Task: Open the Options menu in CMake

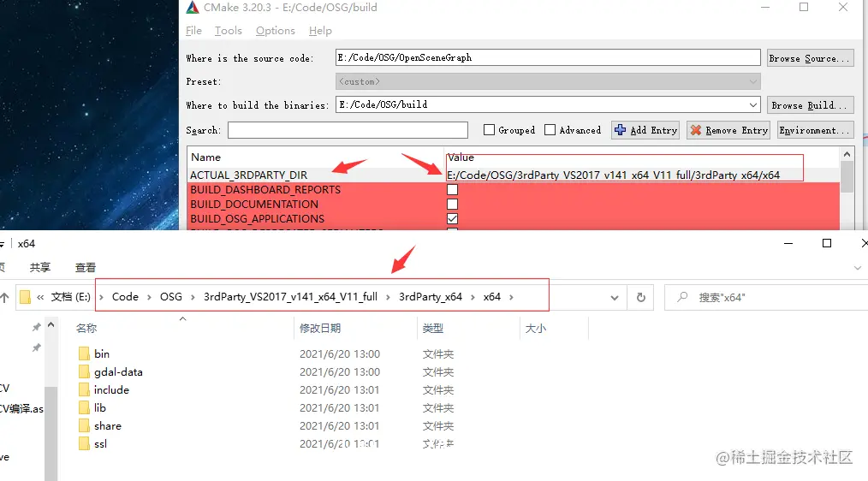Action: pos(275,31)
